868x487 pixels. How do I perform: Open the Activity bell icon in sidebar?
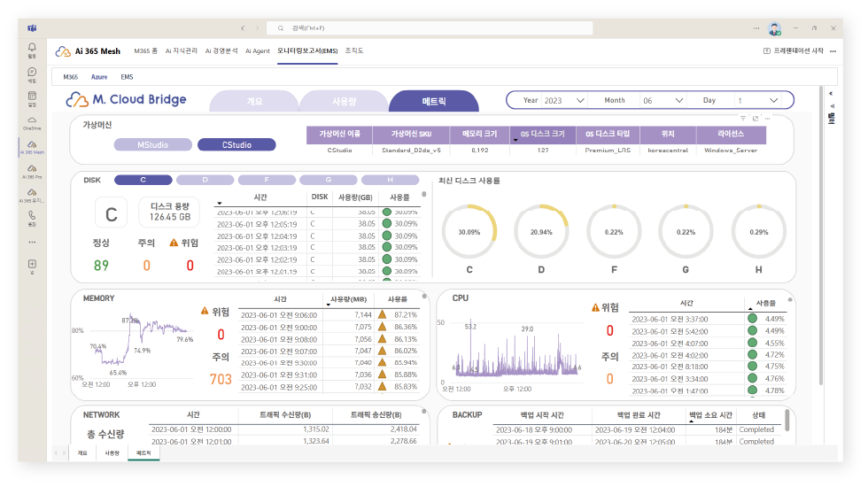[32, 48]
